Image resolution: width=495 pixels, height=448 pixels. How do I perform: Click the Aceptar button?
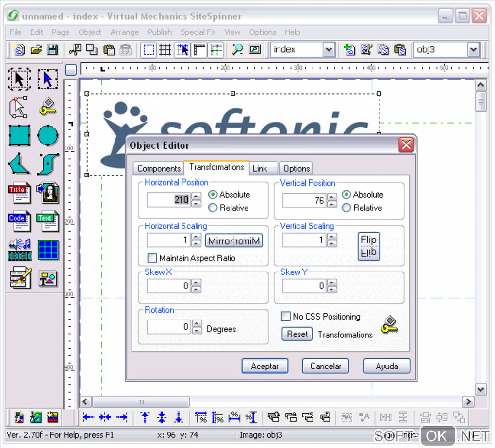click(x=265, y=366)
